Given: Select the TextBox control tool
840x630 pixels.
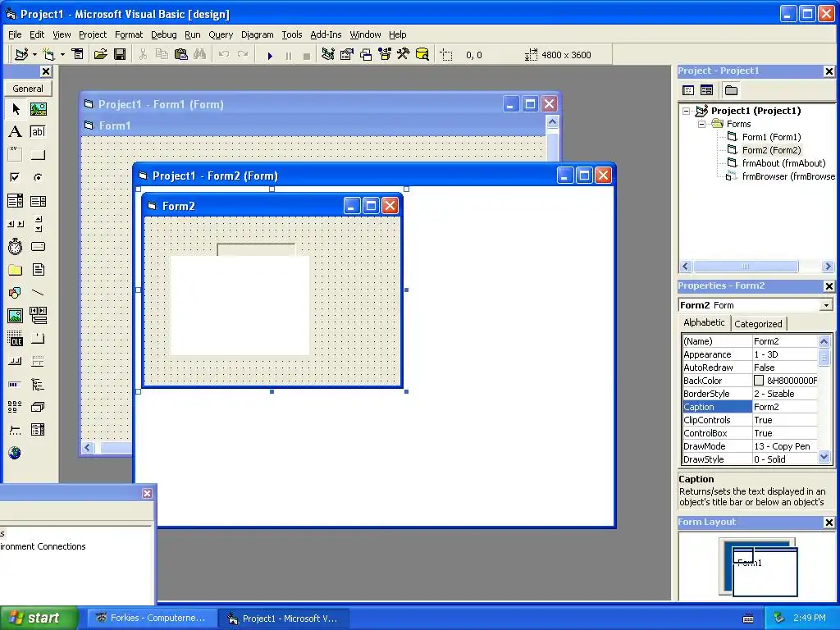Looking at the screenshot, I should coord(38,132).
